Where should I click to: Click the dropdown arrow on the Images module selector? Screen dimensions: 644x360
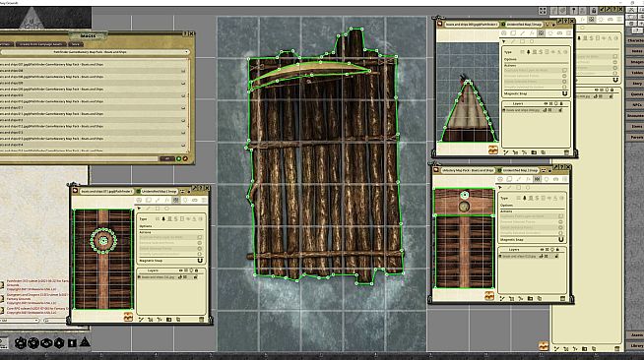[x=187, y=52]
